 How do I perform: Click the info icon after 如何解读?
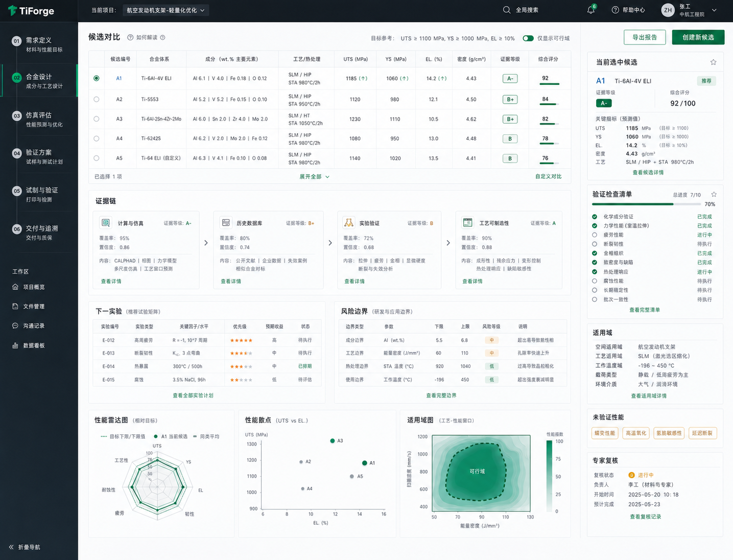coord(162,37)
